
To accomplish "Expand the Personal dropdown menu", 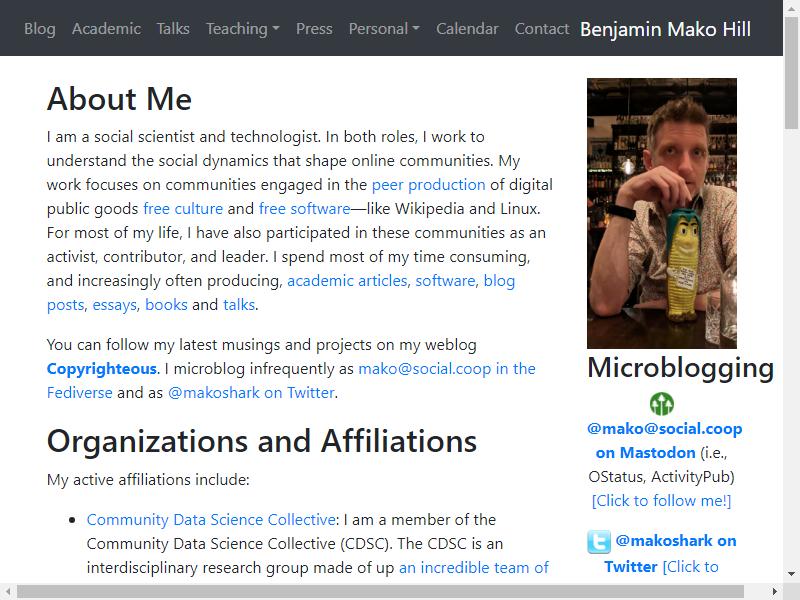I will 384,29.
